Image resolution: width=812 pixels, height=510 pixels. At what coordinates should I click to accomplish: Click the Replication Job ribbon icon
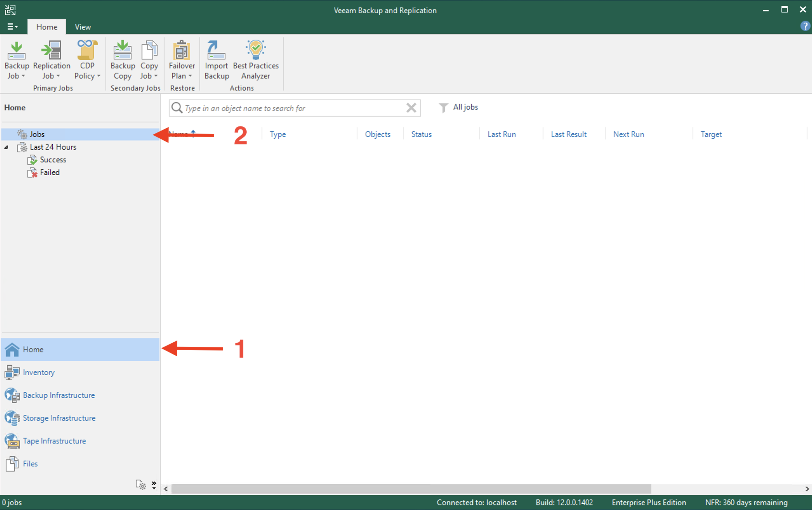(51, 50)
